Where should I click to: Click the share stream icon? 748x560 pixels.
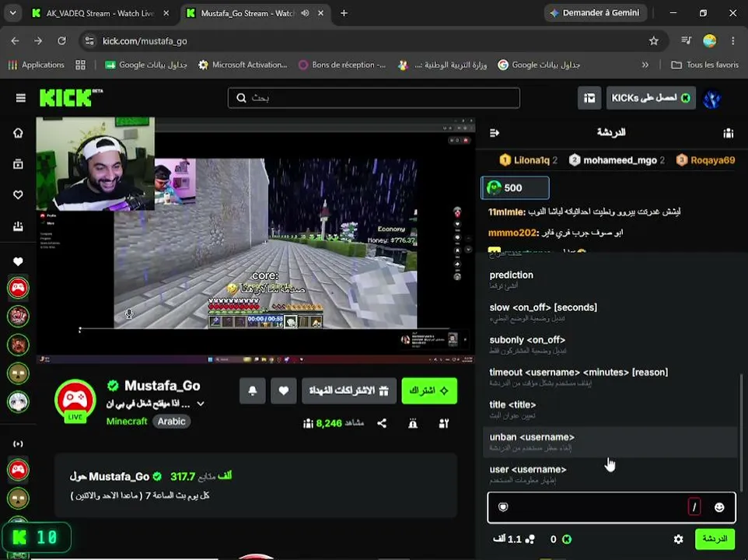tap(382, 423)
